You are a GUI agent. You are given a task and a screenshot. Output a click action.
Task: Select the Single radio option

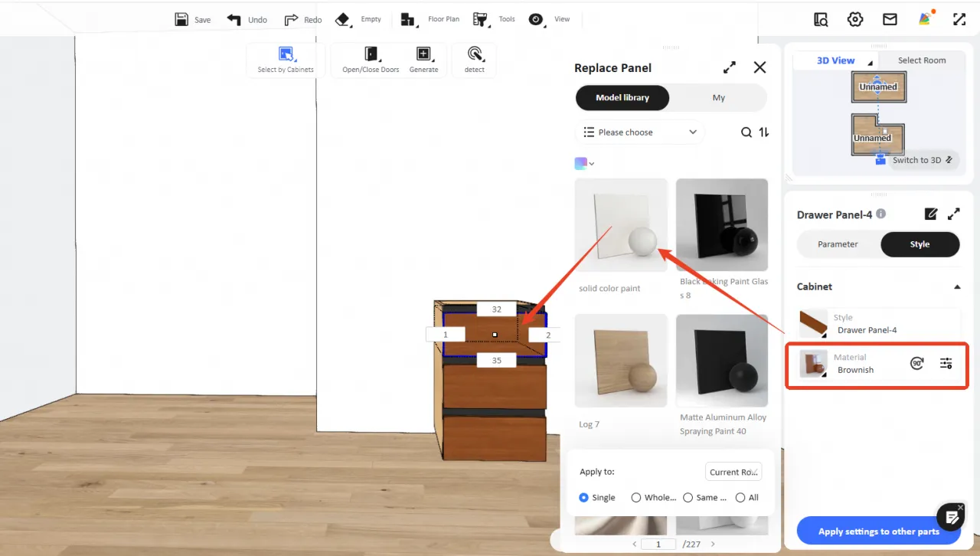click(584, 498)
